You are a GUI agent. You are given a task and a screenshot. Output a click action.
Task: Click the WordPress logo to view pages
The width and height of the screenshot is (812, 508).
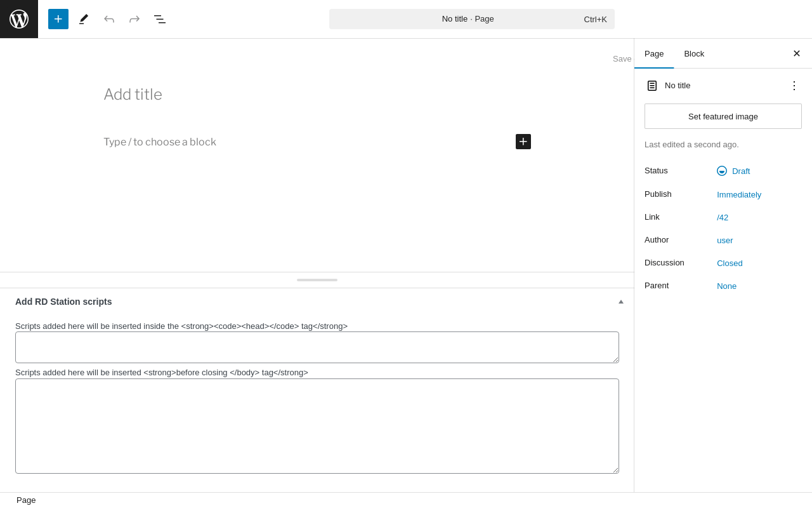19,19
